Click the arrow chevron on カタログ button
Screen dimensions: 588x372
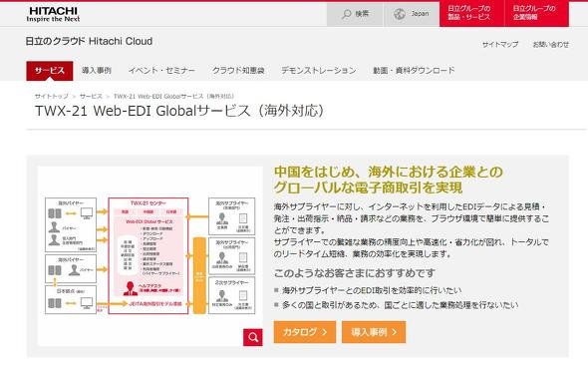pyautogui.click(x=325, y=332)
